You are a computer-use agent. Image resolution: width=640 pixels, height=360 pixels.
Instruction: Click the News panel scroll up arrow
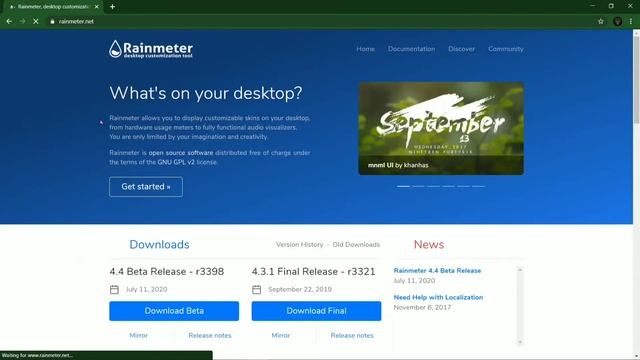coord(520,269)
